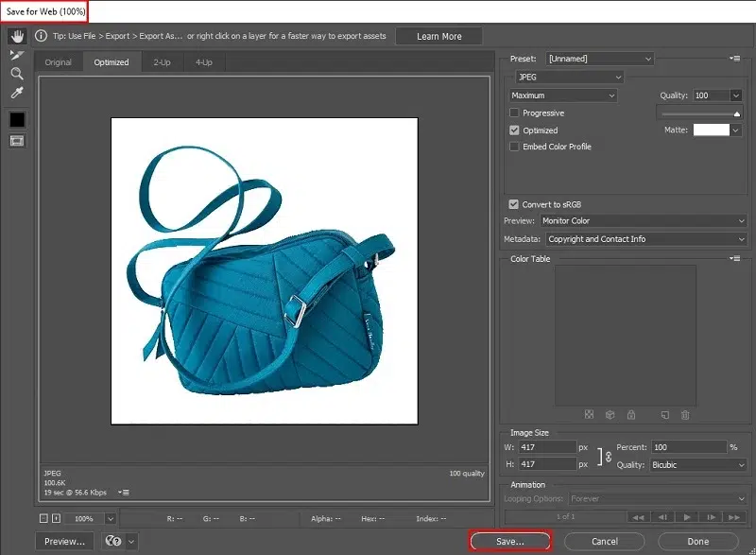Click the Save... button
Screen dimensions: 756x555
(x=510, y=542)
